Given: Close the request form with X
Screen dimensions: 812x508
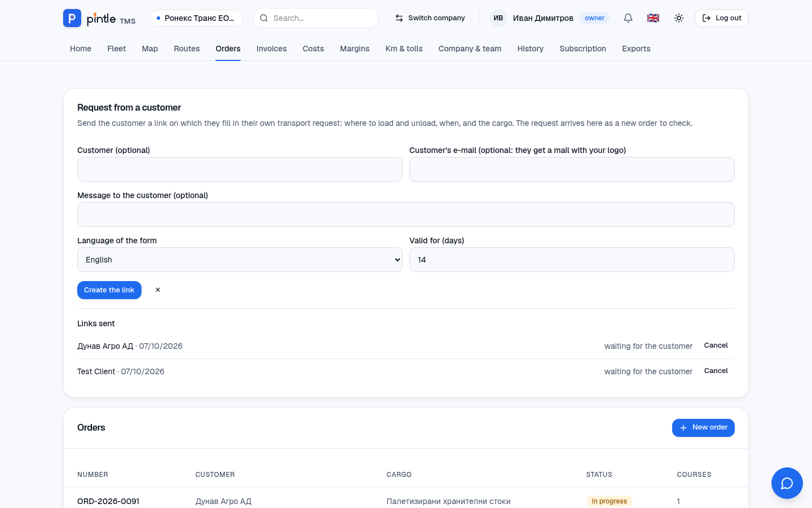Looking at the screenshot, I should click(x=158, y=290).
